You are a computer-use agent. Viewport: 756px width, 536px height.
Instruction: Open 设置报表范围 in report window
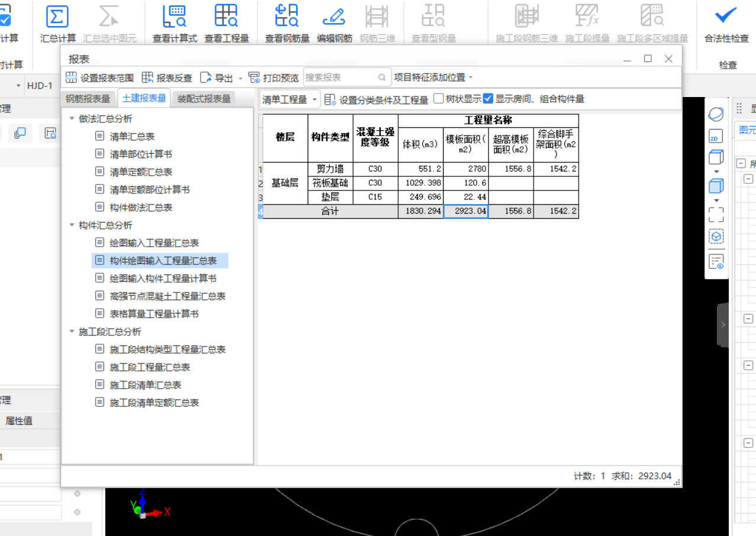tap(99, 78)
